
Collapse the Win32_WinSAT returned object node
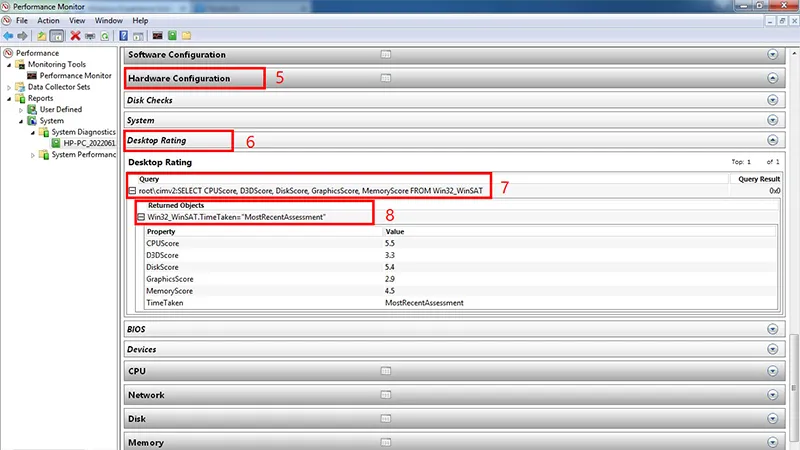pos(141,216)
